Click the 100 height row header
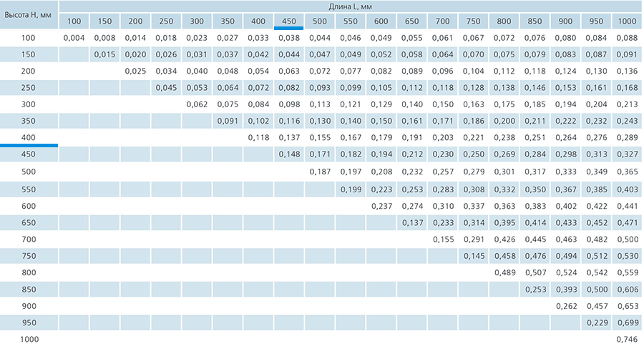Screen dimensions: 644x346 pos(29,38)
